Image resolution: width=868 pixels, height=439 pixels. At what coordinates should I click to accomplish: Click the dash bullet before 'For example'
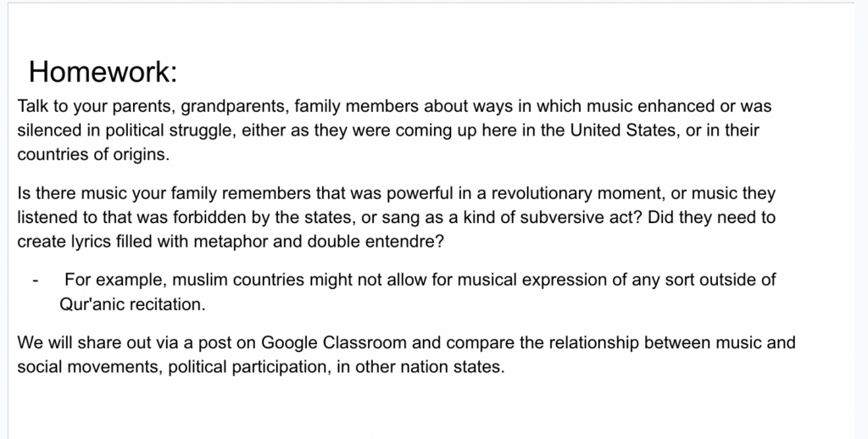pyautogui.click(x=36, y=280)
